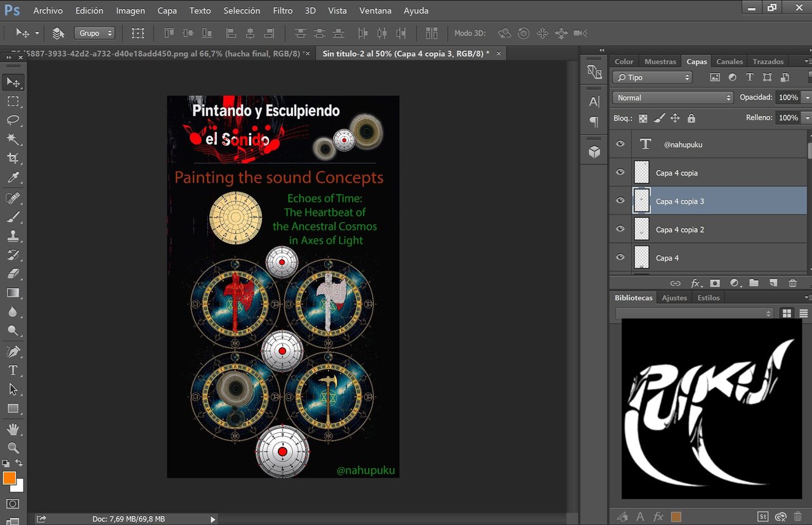Lock layer position toggle

[675, 118]
